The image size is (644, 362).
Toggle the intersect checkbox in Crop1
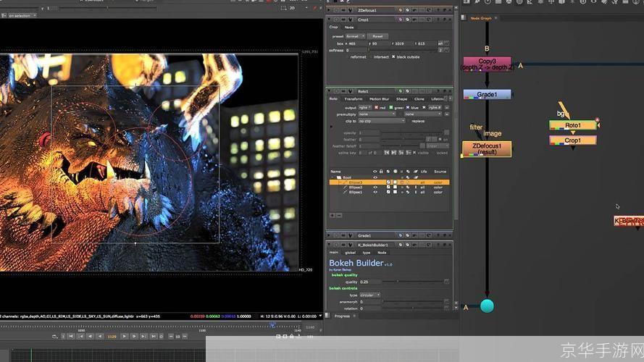pyautogui.click(x=370, y=57)
